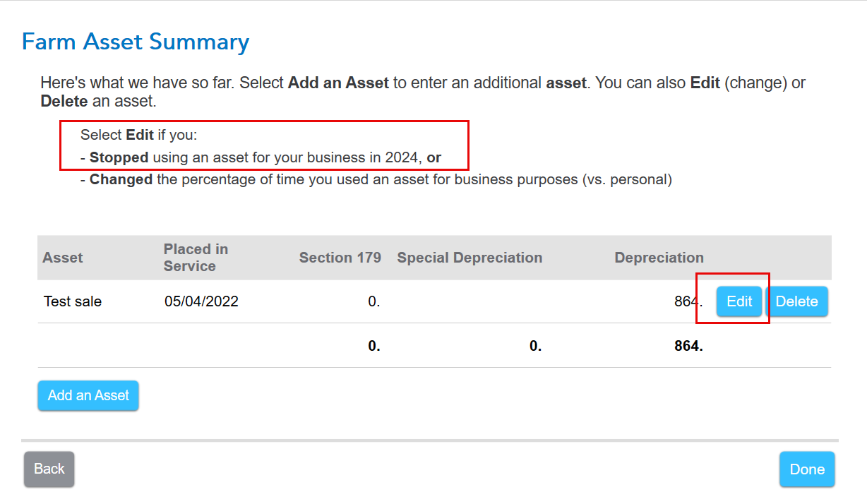
Task: Click the Edit button for Test sale
Action: tap(739, 301)
